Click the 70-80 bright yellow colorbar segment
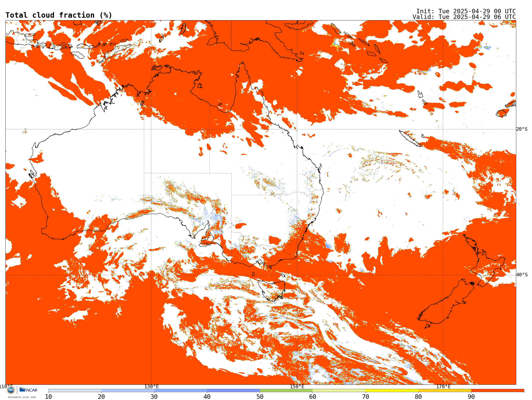Image resolution: width=532 pixels, height=400 pixels. [392, 391]
